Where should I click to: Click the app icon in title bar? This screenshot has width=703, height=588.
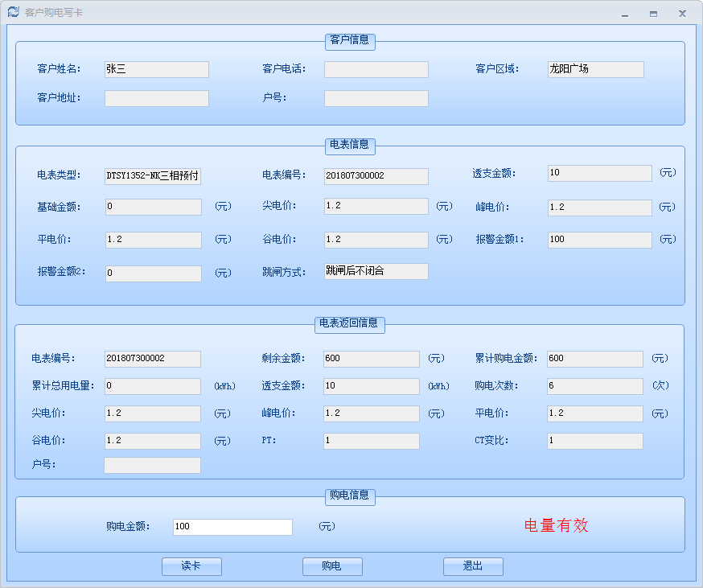(x=13, y=12)
